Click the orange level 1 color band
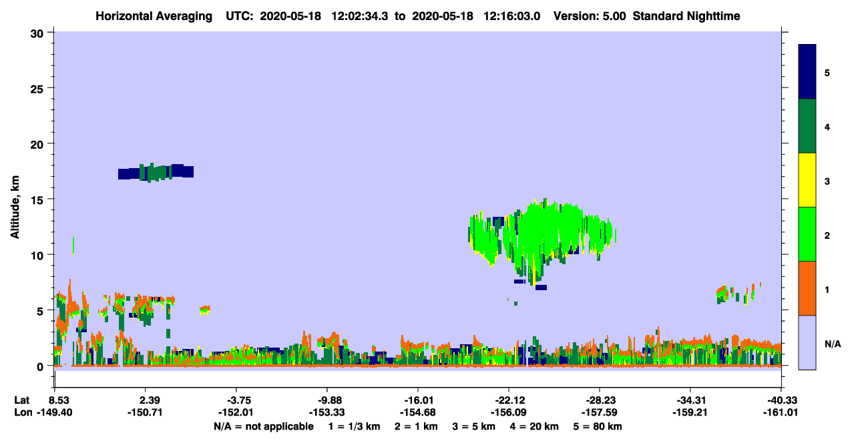Image resolution: width=868 pixels, height=445 pixels. click(807, 288)
